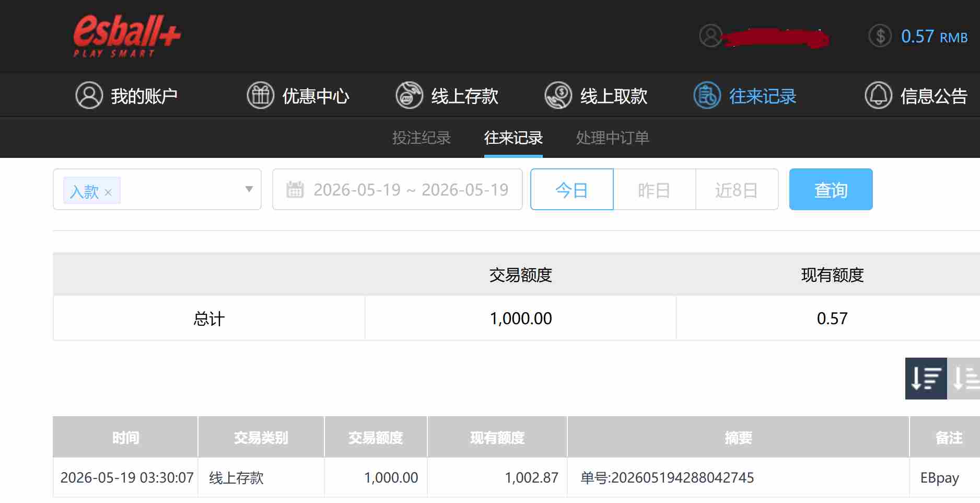
Task: Click the 信息公告 bell icon
Action: 879,96
